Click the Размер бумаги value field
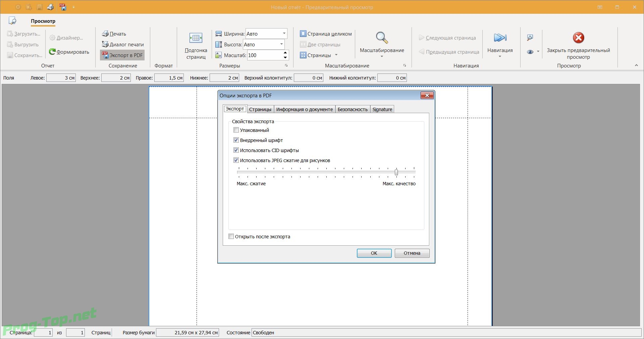 tap(187, 333)
